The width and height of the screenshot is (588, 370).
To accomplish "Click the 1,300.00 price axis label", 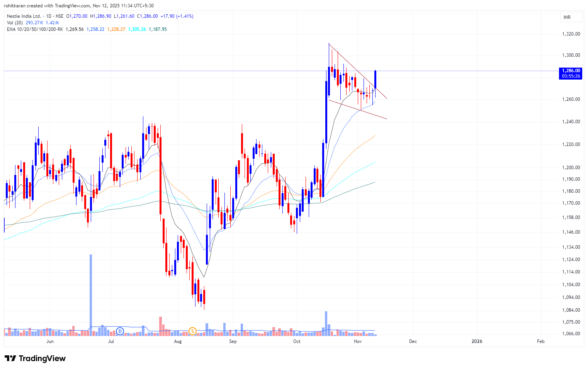I will pos(571,55).
